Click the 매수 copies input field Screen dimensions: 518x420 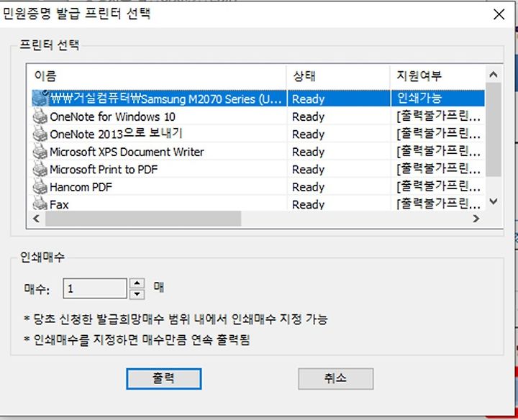(95, 288)
